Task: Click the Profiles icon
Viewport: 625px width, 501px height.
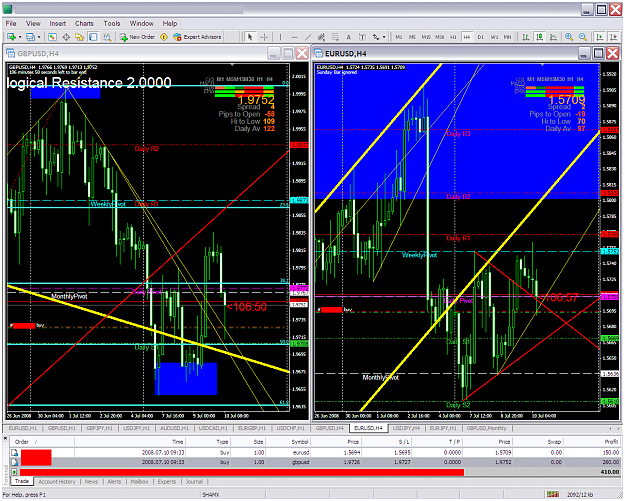Action: 30,37
